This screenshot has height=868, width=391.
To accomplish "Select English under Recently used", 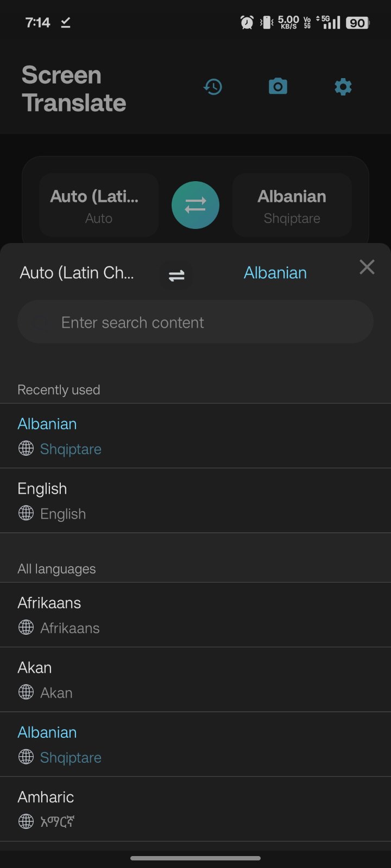I will 195,500.
